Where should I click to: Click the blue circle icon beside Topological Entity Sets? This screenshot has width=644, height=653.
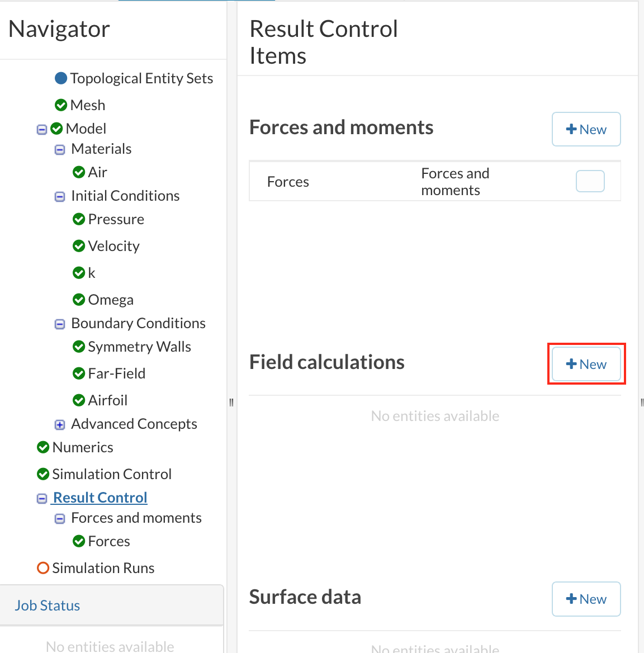[x=61, y=78]
